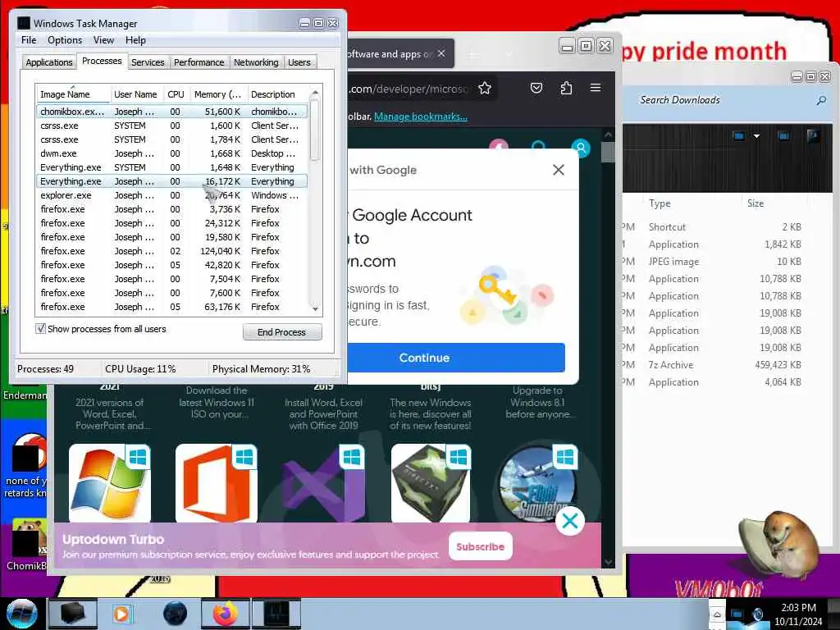Open the DirectX app thumbnail
The height and width of the screenshot is (630, 840).
click(x=431, y=482)
